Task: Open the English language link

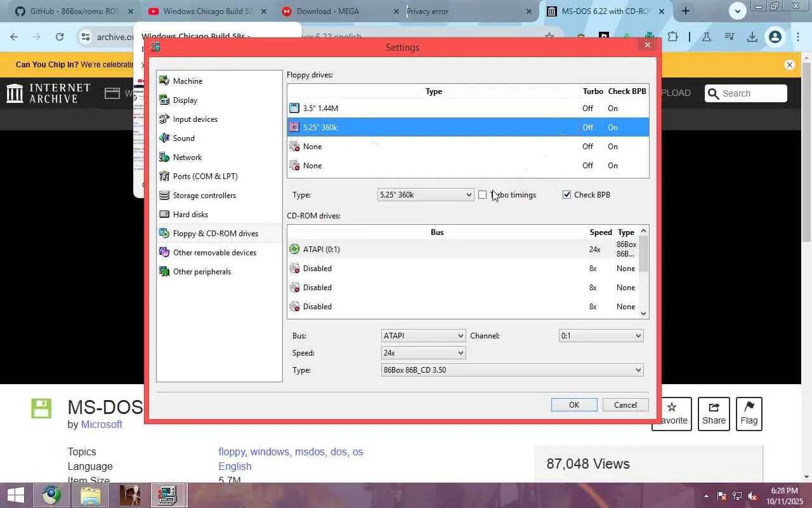Action: [235, 467]
